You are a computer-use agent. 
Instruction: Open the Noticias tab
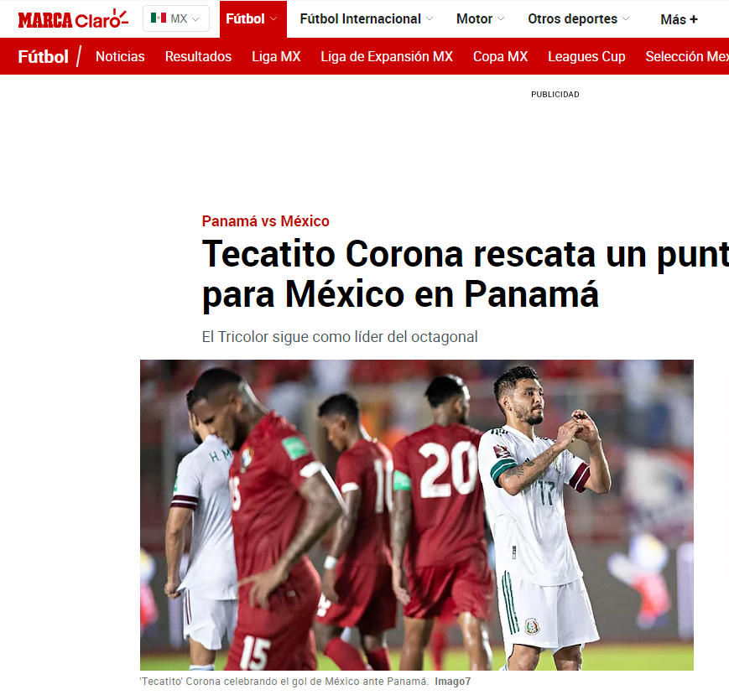click(x=120, y=57)
